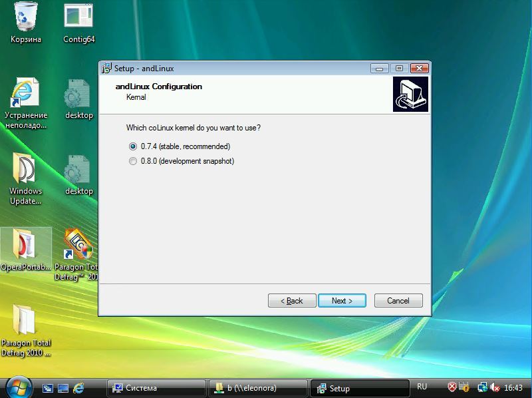Click the muted volume tray icon
Screen dimensions: 532x398
coord(495,387)
